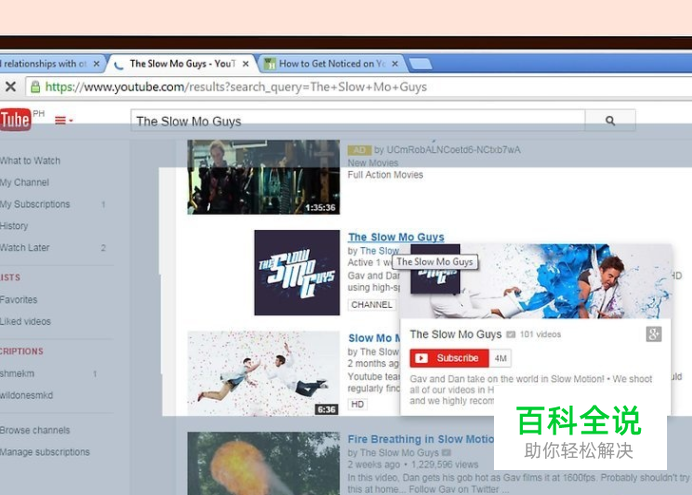Open wildonesmkd subscription

[x=26, y=395]
